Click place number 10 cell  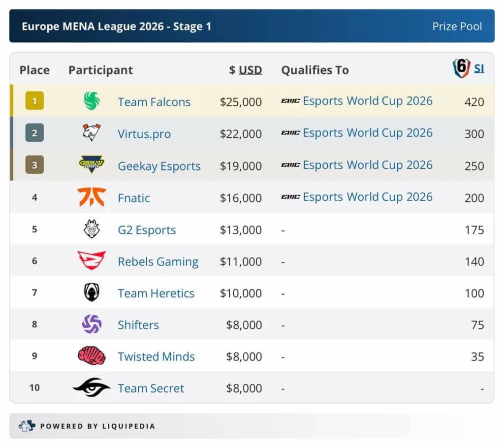35,387
